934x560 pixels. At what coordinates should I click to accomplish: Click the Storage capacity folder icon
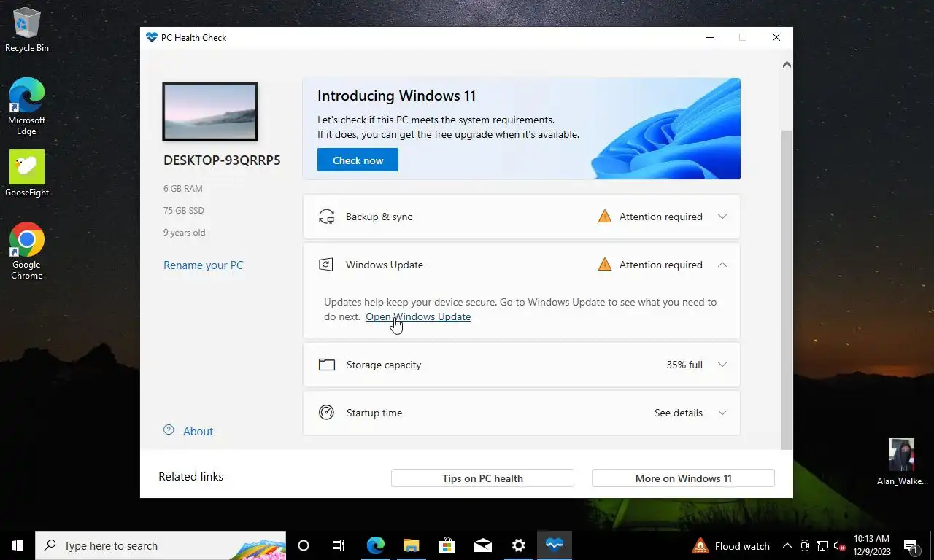click(x=327, y=365)
